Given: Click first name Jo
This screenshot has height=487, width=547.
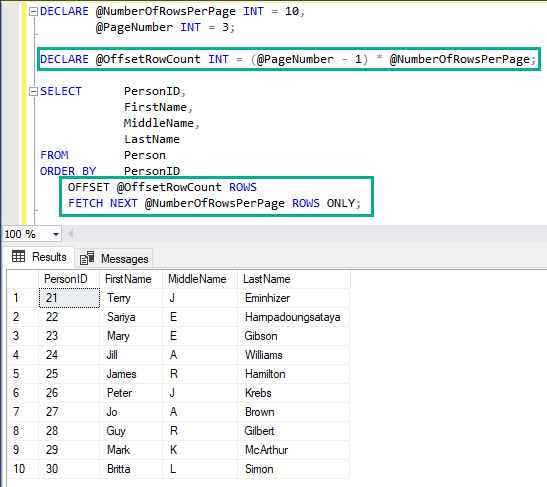Looking at the screenshot, I should coord(112,412).
